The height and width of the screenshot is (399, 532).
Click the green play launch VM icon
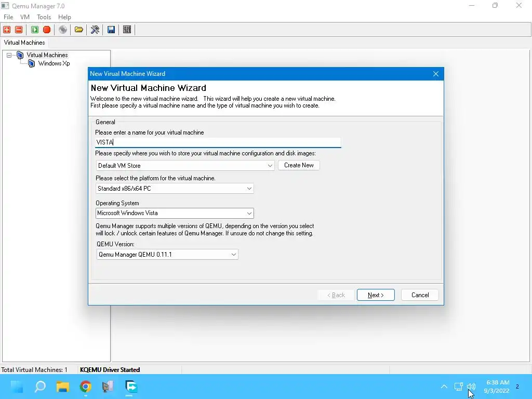(35, 30)
